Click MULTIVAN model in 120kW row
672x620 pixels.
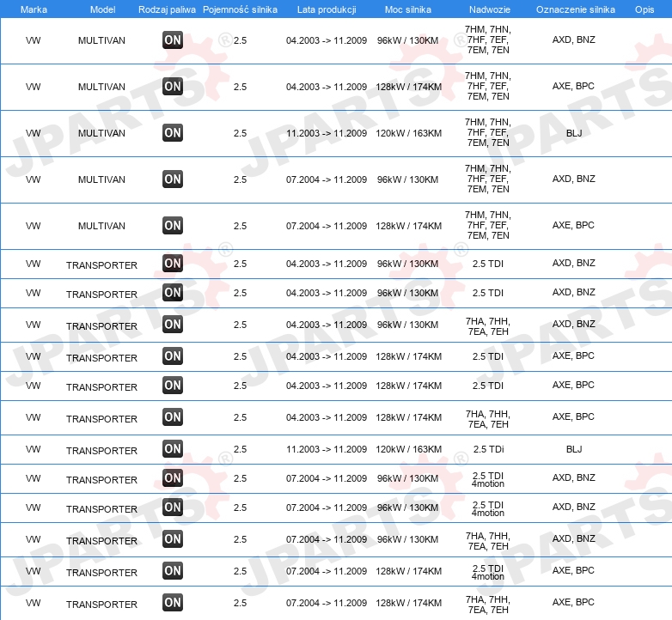[101, 133]
